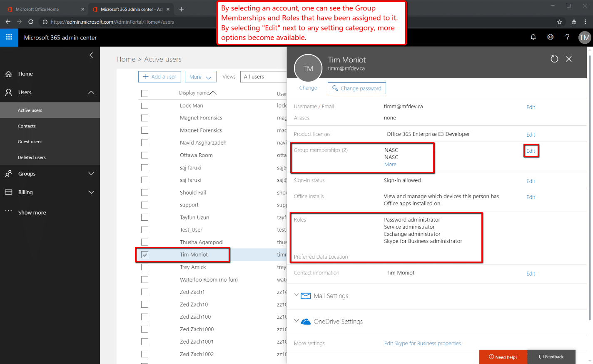Click Edit next to Group memberships
The height and width of the screenshot is (364, 593).
coord(531,151)
